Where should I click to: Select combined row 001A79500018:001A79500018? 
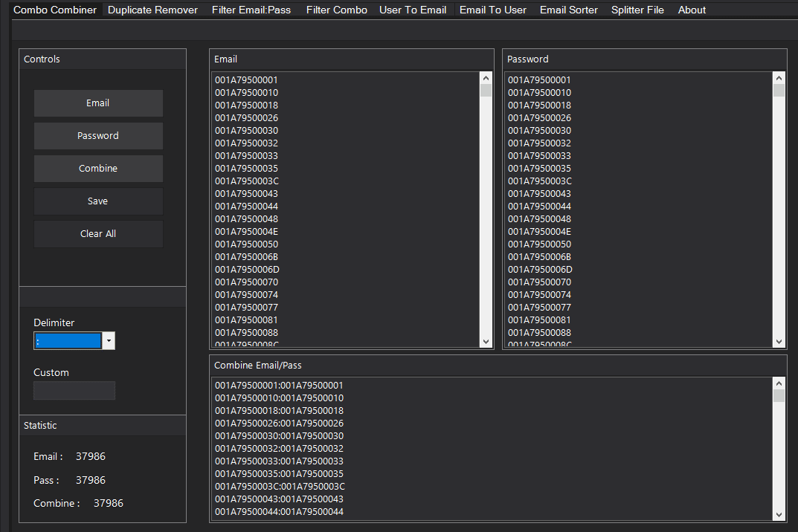point(279,410)
